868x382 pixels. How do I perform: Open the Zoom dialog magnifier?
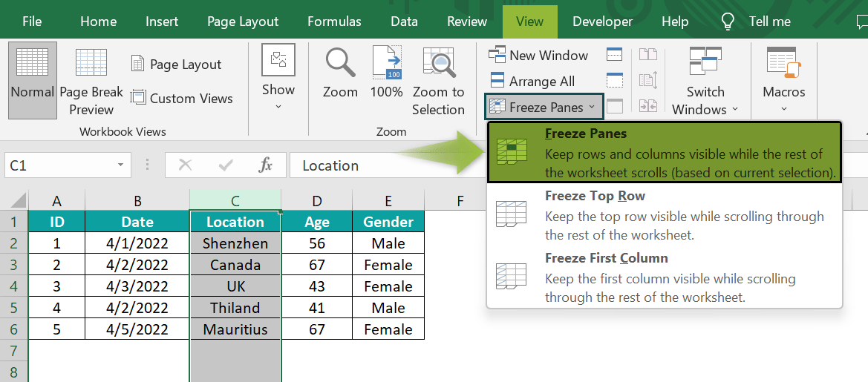341,73
